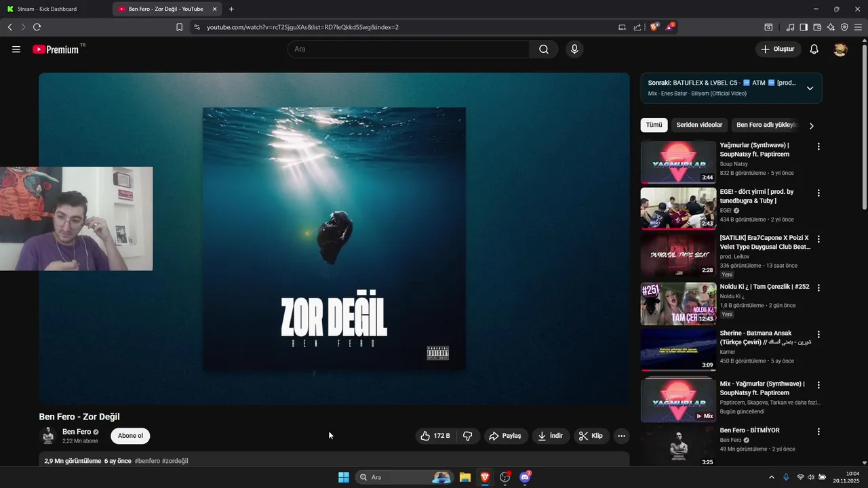Open Brave VPN shield icon
Image resolution: width=868 pixels, height=488 pixels.
844,27
